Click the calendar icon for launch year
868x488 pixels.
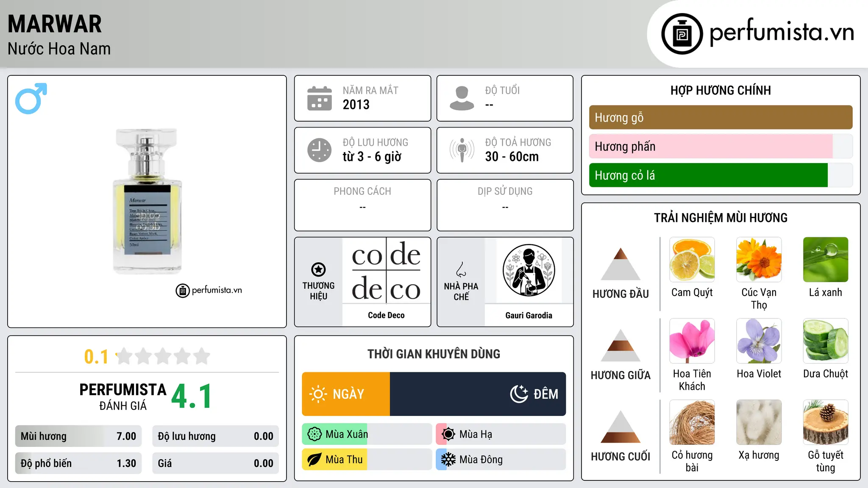(x=320, y=98)
